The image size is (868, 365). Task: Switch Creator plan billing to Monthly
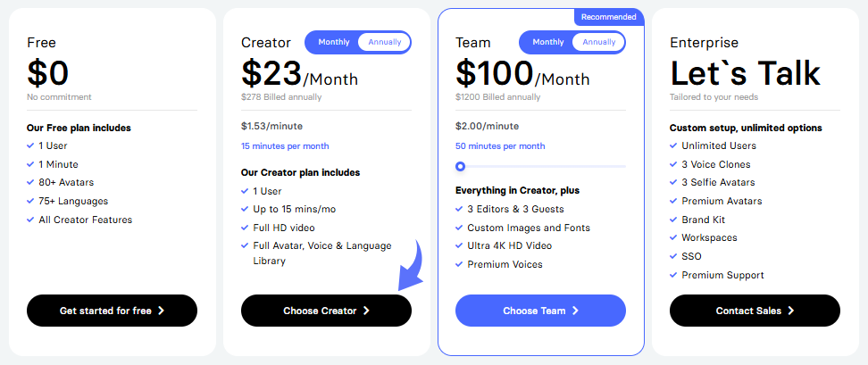[334, 42]
